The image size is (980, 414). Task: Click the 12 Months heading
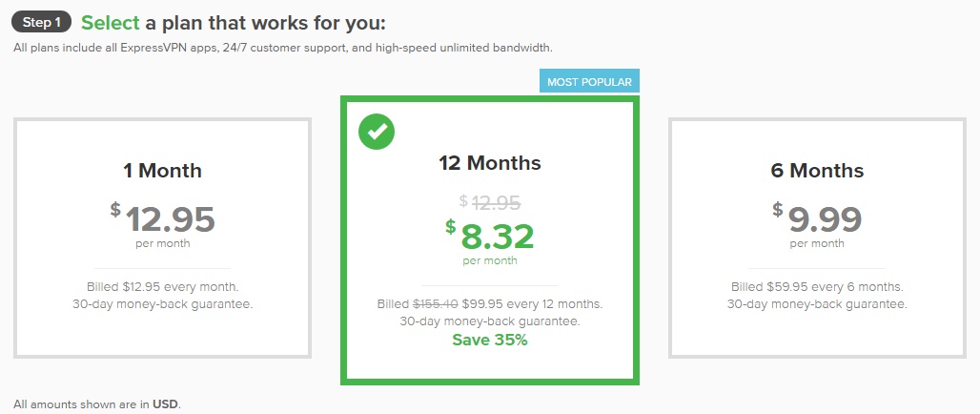pos(490,163)
